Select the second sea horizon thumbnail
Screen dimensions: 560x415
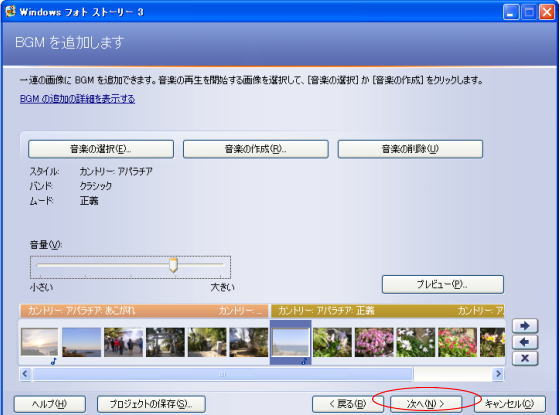(81, 342)
